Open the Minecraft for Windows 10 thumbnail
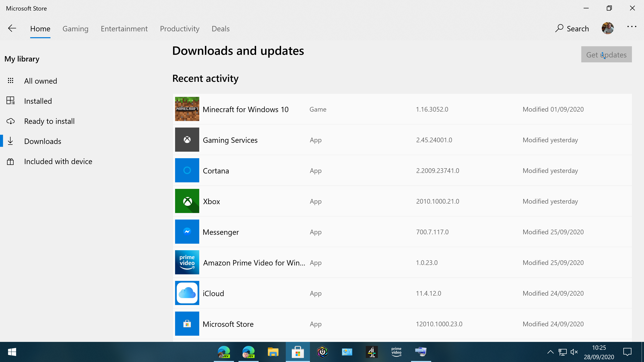 [187, 109]
